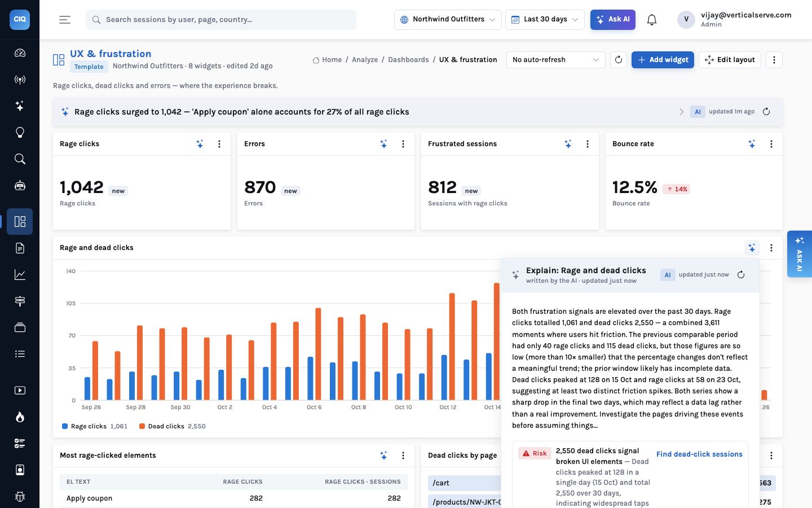Refresh the rage clicks AI summary banner
Image resolution: width=812 pixels, height=508 pixels.
tap(766, 112)
